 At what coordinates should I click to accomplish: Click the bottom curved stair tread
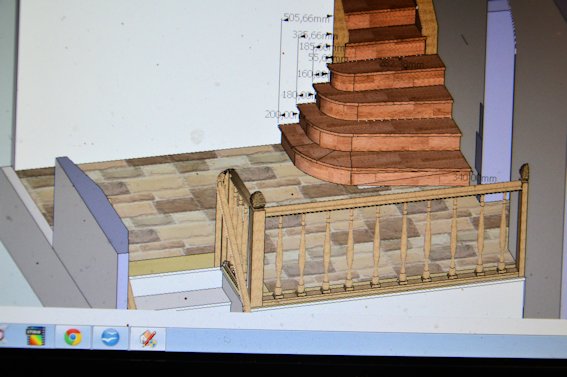coord(376,167)
